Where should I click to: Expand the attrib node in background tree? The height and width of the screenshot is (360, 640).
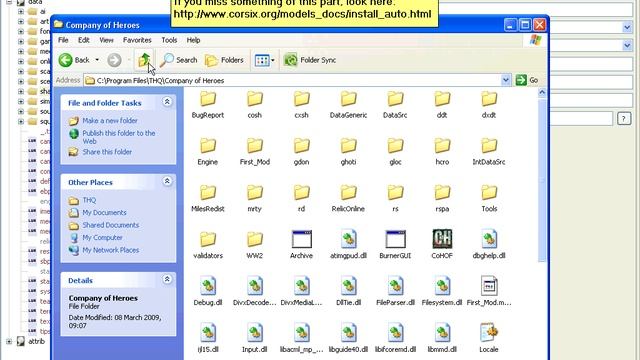[x=9, y=341]
